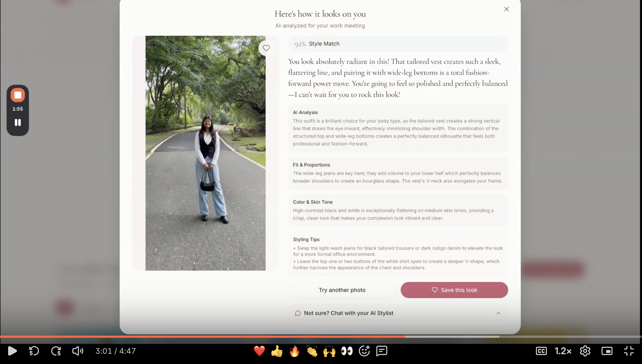
Task: Open the 1.2x playback speed menu
Action: click(563, 351)
